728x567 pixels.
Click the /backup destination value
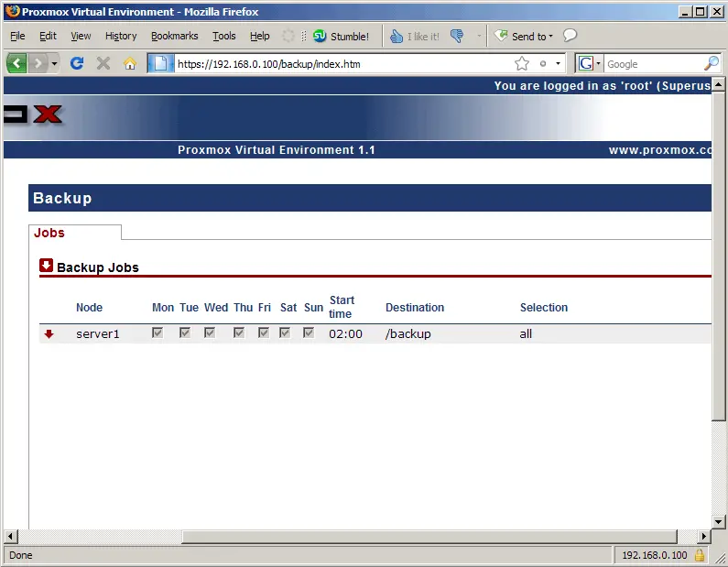[408, 334]
